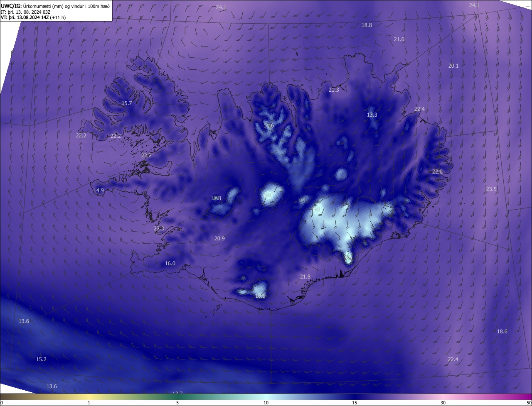Click the 15 tick on the color scale
The height and width of the screenshot is (406, 532).
tap(355, 403)
